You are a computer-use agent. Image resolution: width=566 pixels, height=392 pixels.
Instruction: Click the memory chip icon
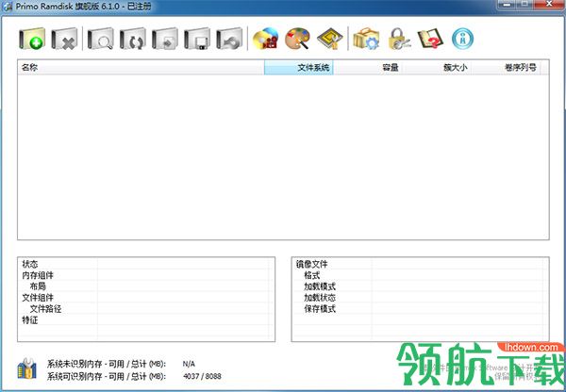(330, 39)
